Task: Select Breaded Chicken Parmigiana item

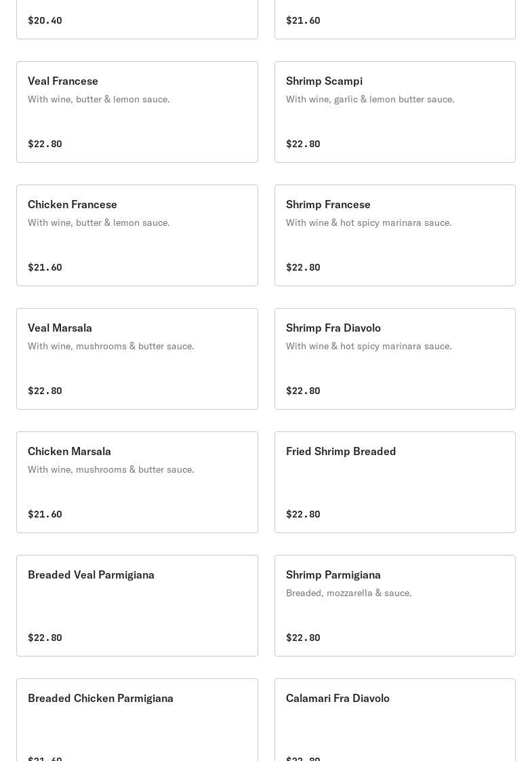Action: click(x=137, y=719)
